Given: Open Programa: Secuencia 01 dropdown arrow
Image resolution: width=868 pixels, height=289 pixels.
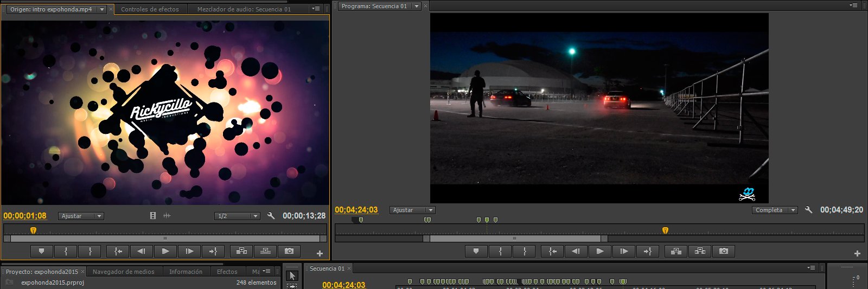Looking at the screenshot, I should coord(417,6).
